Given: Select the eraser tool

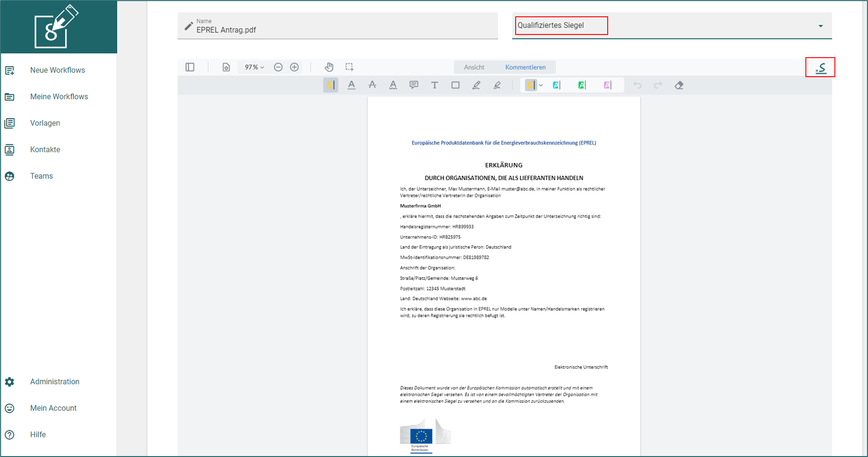Looking at the screenshot, I should (x=679, y=85).
